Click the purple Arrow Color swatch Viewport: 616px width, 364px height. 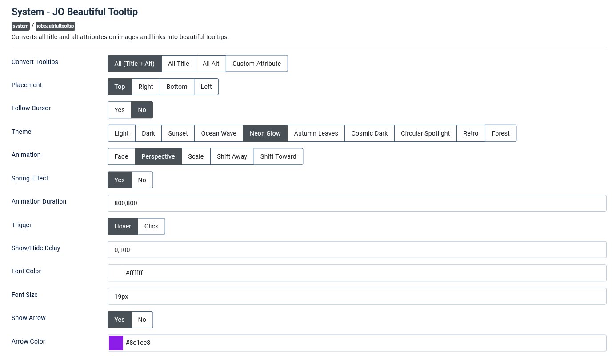tap(116, 343)
